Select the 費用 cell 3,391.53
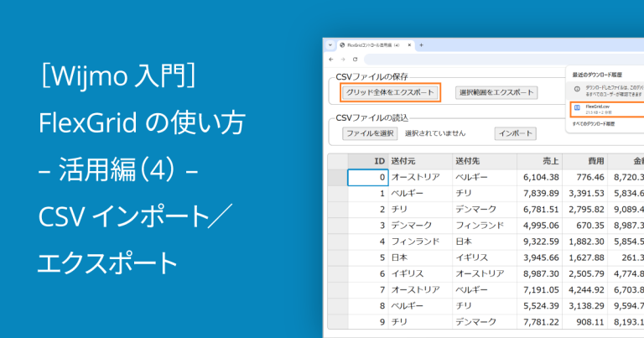Image resolution: width=644 pixels, height=338 pixels. [x=584, y=194]
